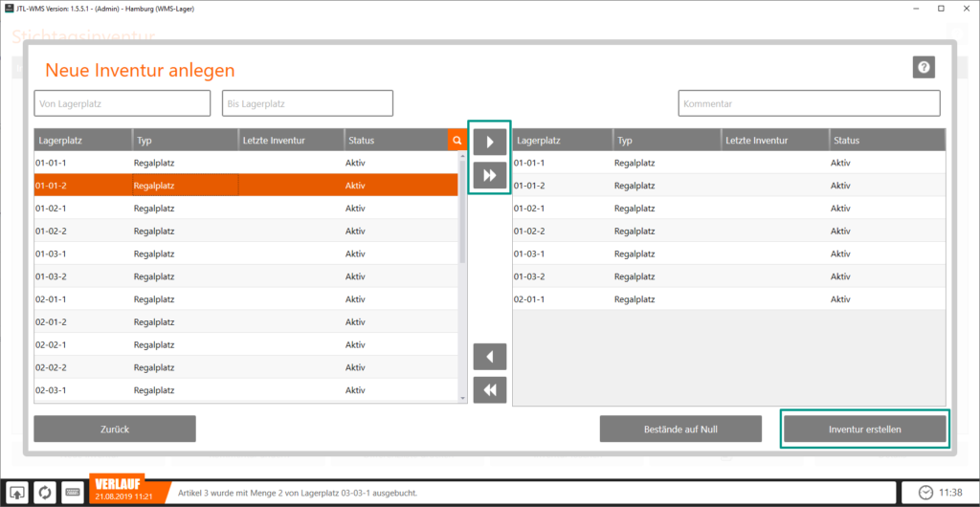
Task: Click the orange search icon in table header
Action: point(457,141)
